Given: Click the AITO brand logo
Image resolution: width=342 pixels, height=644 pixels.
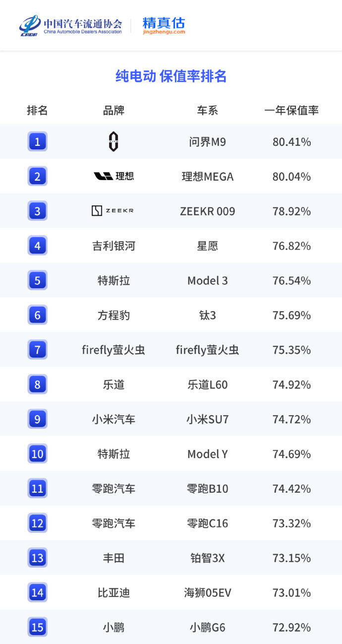Looking at the screenshot, I should tap(114, 142).
